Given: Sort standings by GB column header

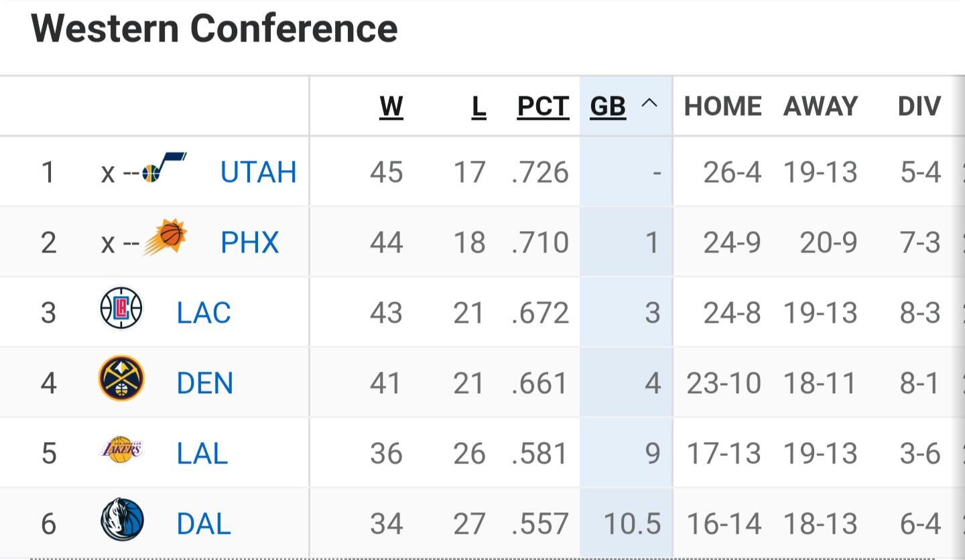Looking at the screenshot, I should click(608, 107).
